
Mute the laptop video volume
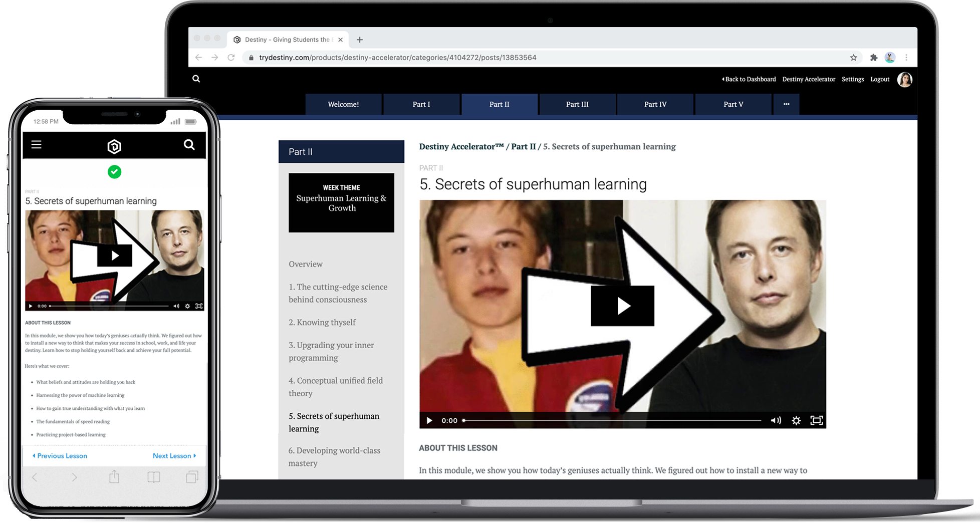click(776, 420)
